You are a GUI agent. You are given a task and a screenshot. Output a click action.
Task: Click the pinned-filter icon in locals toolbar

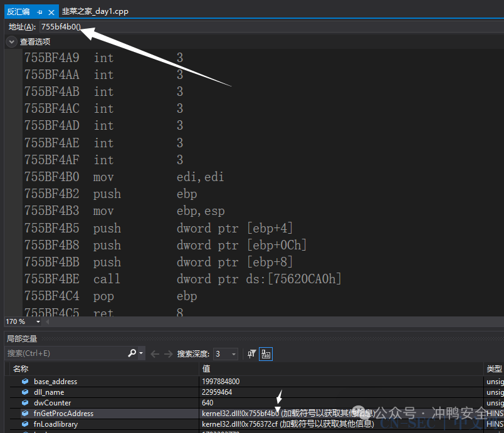click(x=251, y=354)
